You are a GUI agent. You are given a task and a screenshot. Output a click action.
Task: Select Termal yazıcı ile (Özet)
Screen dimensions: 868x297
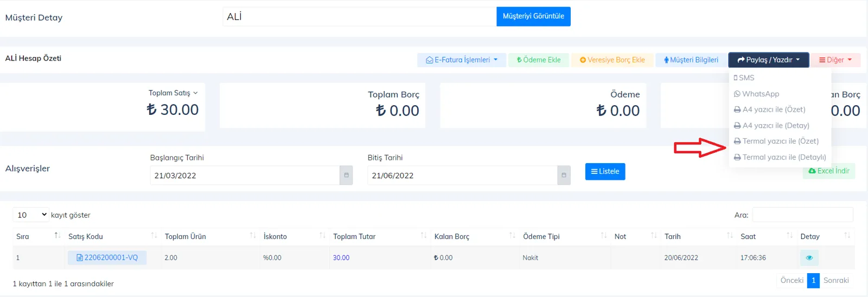click(x=776, y=141)
